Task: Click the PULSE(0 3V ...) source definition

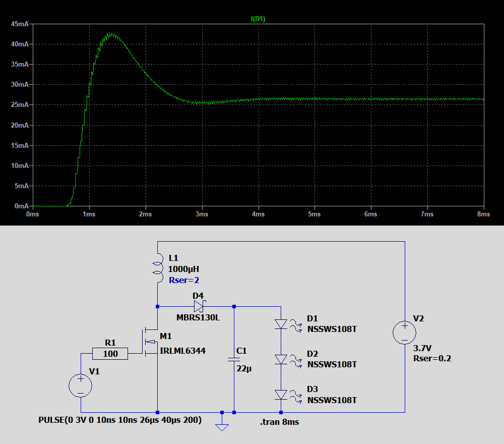Action: point(120,420)
